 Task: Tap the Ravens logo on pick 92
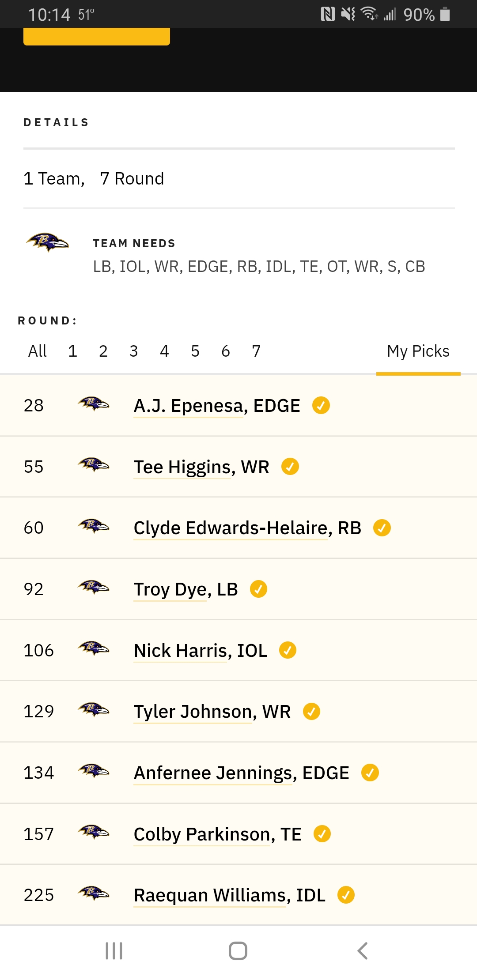click(93, 588)
